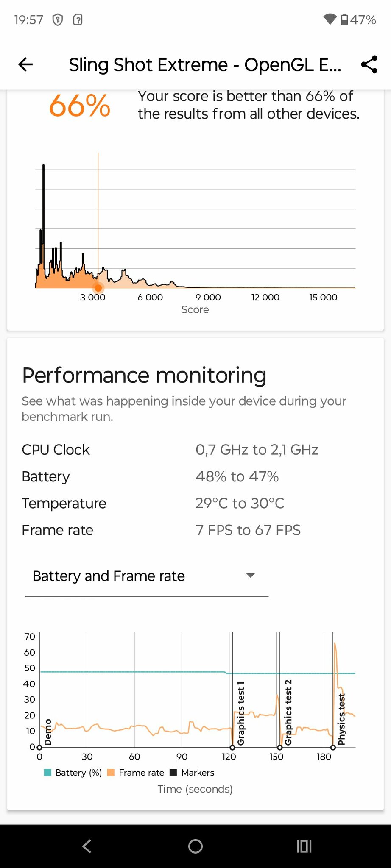The width and height of the screenshot is (391, 868).
Task: Tap the Android back navigation button
Action: point(87,846)
